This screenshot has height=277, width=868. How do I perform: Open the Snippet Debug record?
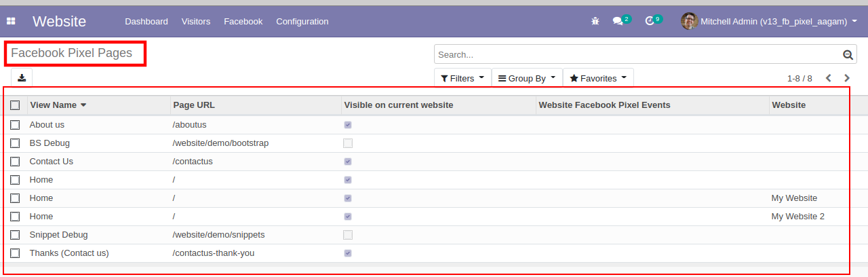59,235
